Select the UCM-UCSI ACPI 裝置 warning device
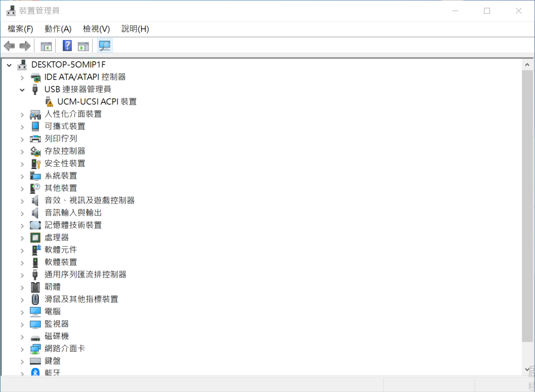Image resolution: width=535 pixels, height=392 pixels. click(97, 102)
